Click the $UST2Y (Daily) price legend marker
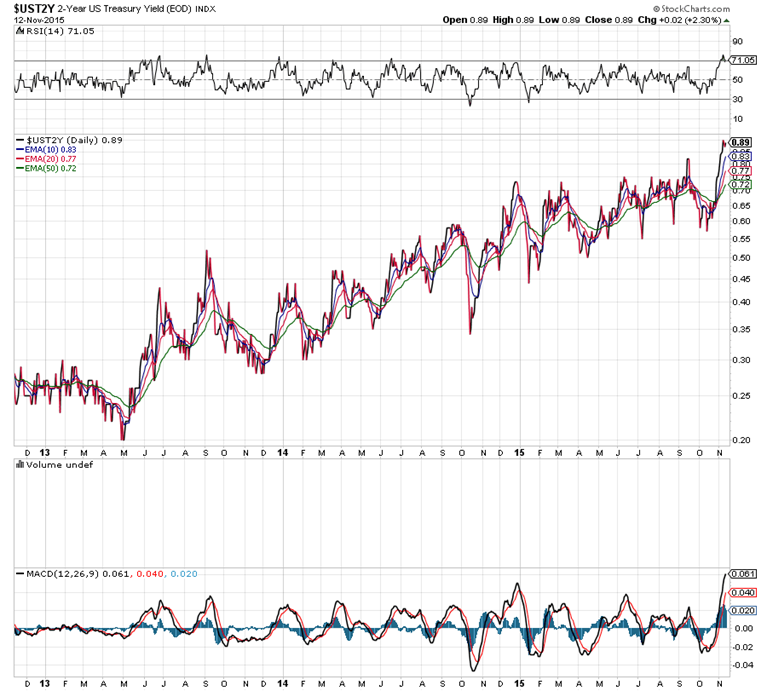Screen dimensions: 767x691 tap(18, 140)
